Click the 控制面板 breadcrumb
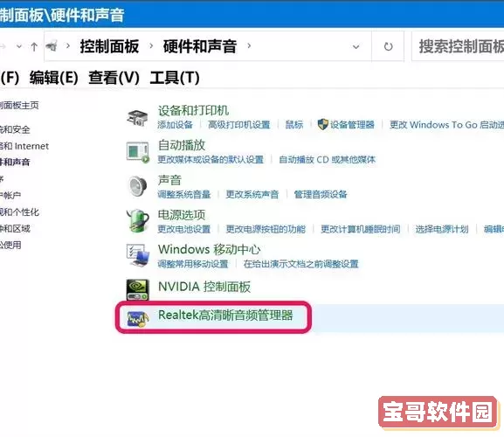This screenshot has width=504, height=437. pyautogui.click(x=109, y=46)
